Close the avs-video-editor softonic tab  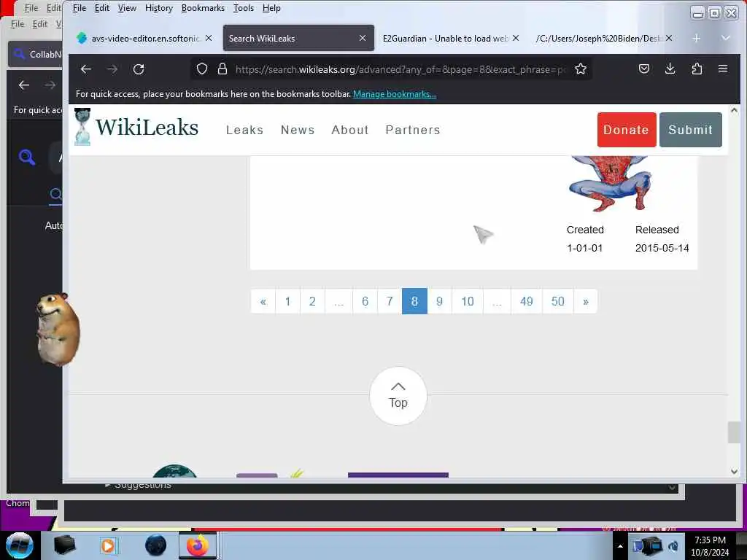coord(209,38)
